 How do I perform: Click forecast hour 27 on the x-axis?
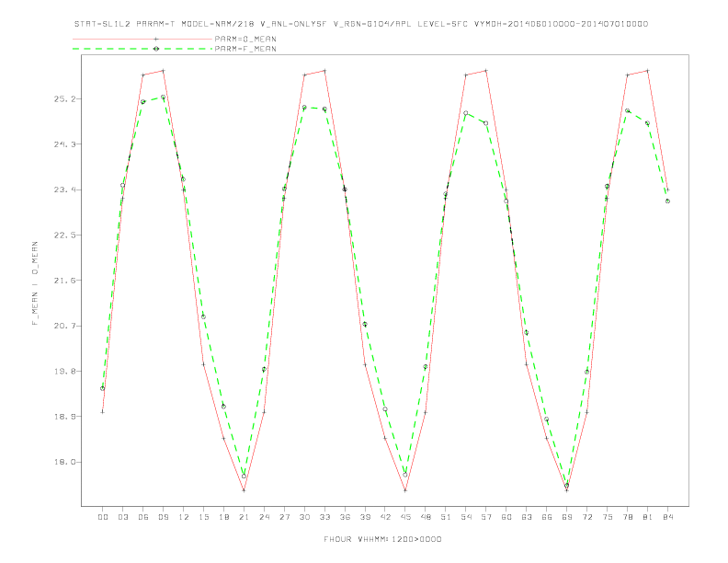[x=284, y=517]
